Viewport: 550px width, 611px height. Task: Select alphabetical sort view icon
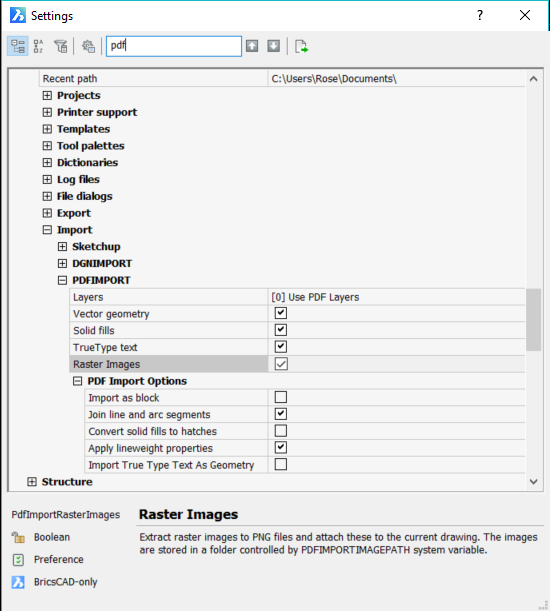(38, 46)
